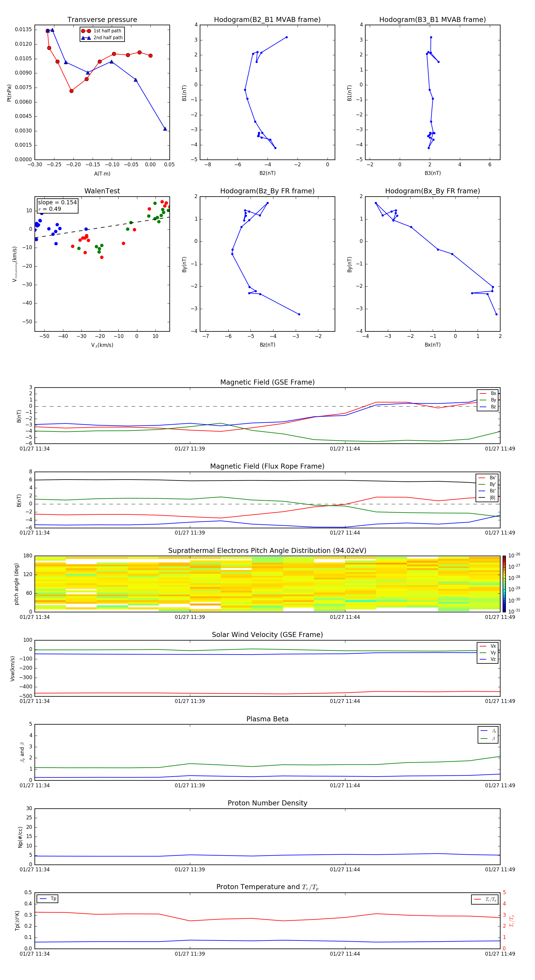Click the "A(T·m)" x-axis label

[x=102, y=173]
